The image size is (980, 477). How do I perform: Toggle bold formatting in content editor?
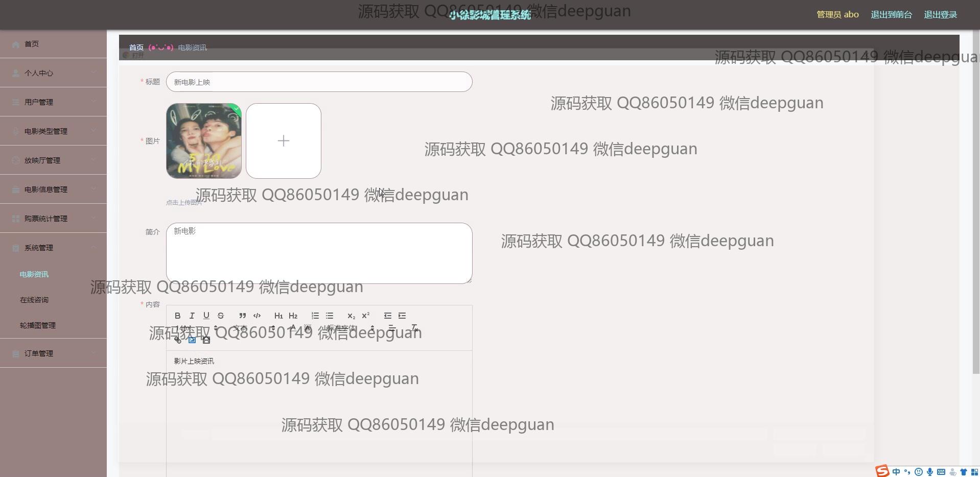coord(177,316)
